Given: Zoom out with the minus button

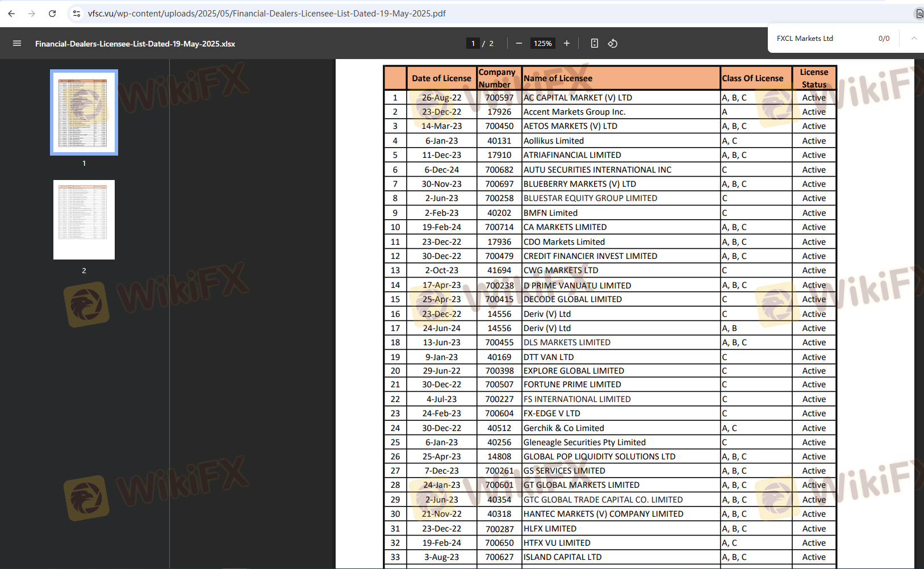Looking at the screenshot, I should pyautogui.click(x=519, y=43).
